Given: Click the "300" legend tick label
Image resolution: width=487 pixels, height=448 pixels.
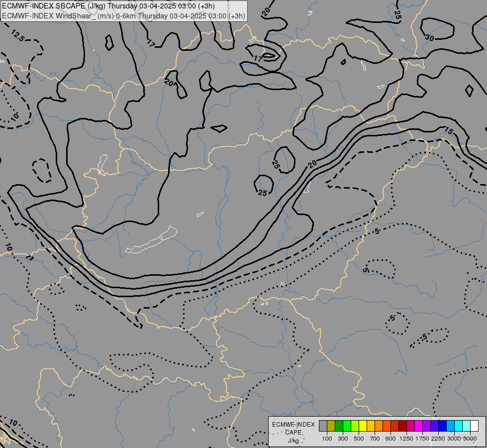Looking at the screenshot, I should tap(343, 439).
